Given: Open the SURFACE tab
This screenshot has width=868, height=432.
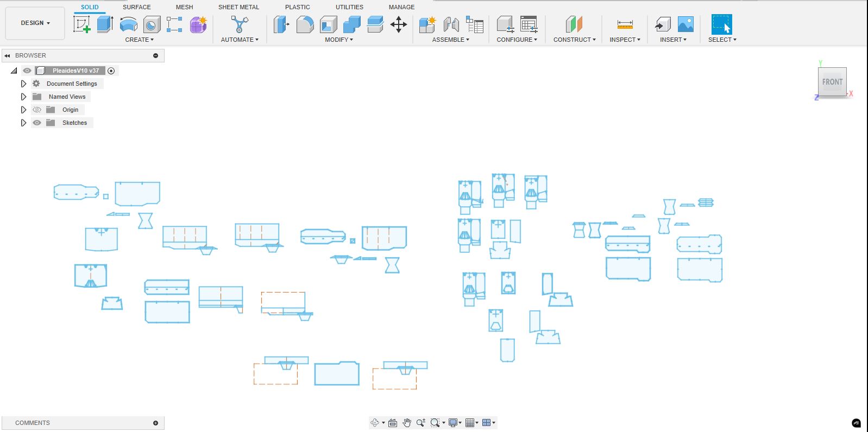Looking at the screenshot, I should [x=136, y=7].
